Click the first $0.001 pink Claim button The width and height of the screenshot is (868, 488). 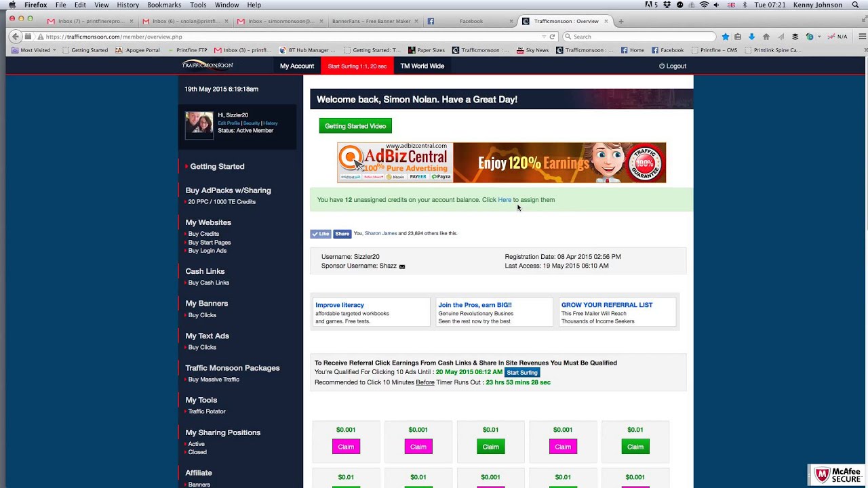[346, 447]
